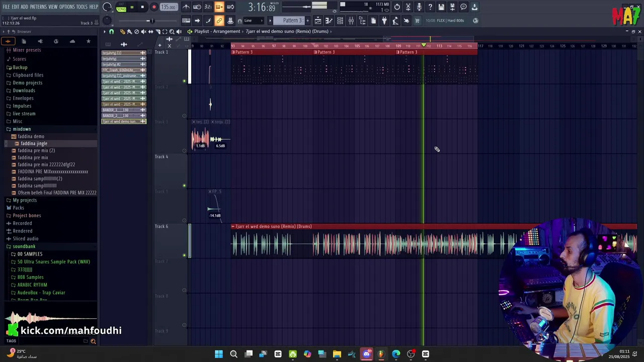This screenshot has height=362, width=644.
Task: Click the Save project floppy icon
Action: point(441,7)
